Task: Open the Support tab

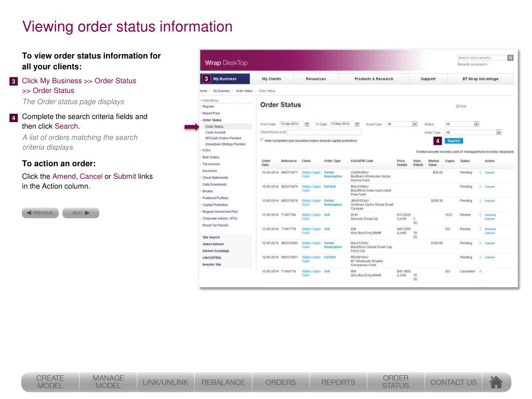Action: (428, 79)
